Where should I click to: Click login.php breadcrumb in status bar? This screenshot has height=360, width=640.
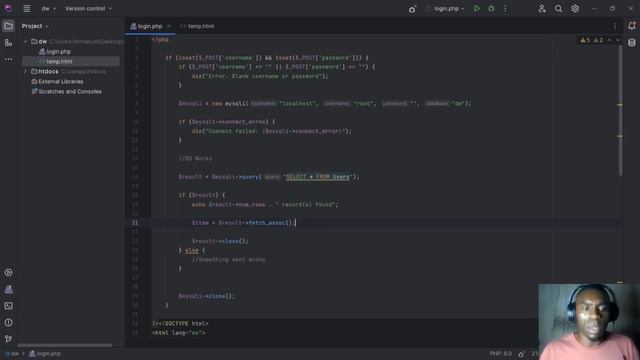pos(46,354)
